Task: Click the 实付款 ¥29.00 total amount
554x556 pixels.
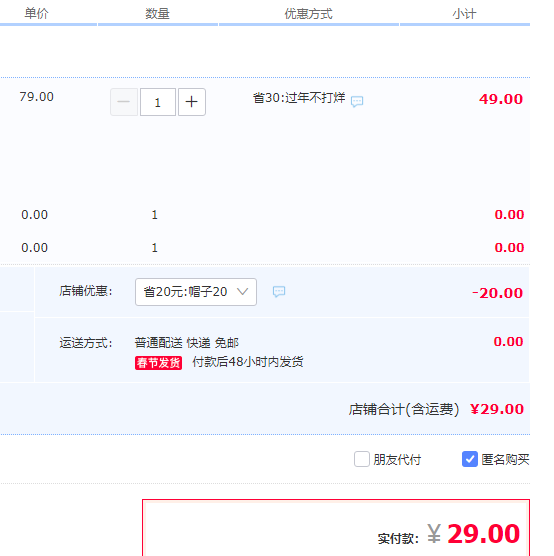Action: click(x=473, y=534)
